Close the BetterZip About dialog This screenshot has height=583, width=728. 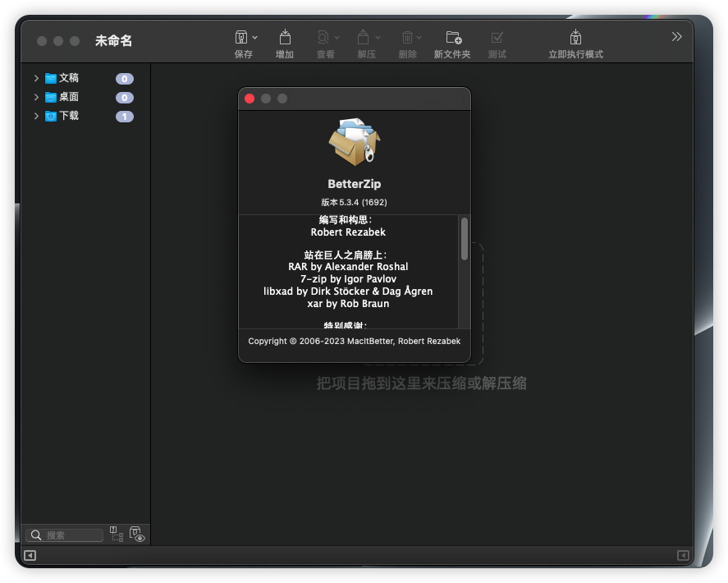pyautogui.click(x=250, y=99)
